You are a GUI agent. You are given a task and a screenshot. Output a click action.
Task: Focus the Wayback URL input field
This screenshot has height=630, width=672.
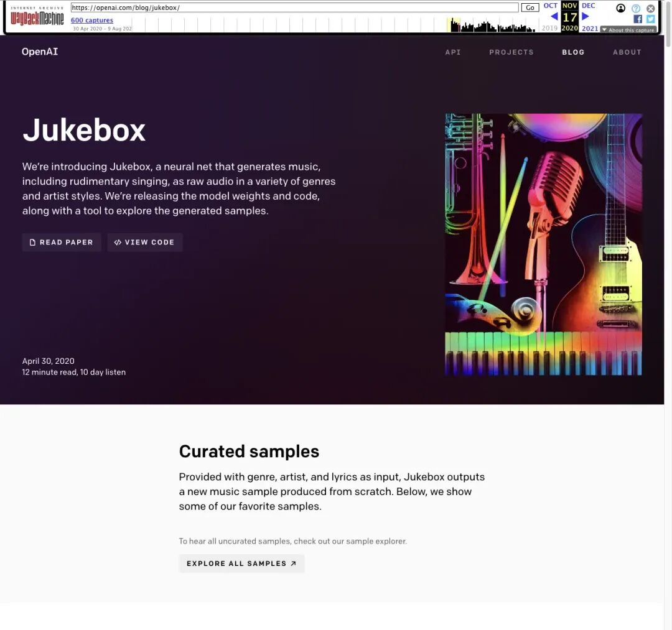(294, 7)
